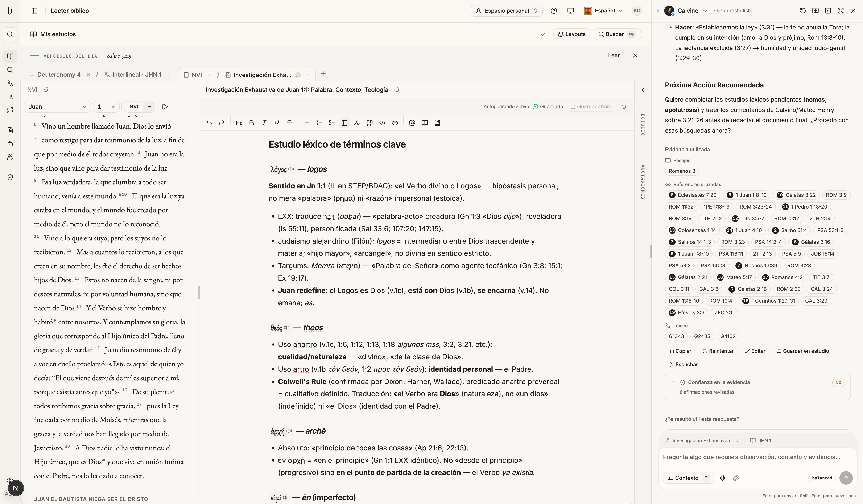Click Reintentar to regenerate response
This screenshot has height=504, width=863.
(718, 351)
